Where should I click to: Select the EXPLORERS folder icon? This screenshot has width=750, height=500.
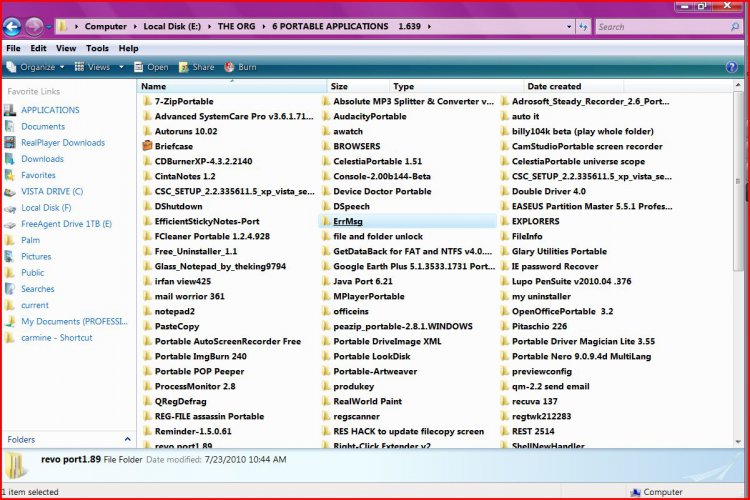click(x=505, y=221)
